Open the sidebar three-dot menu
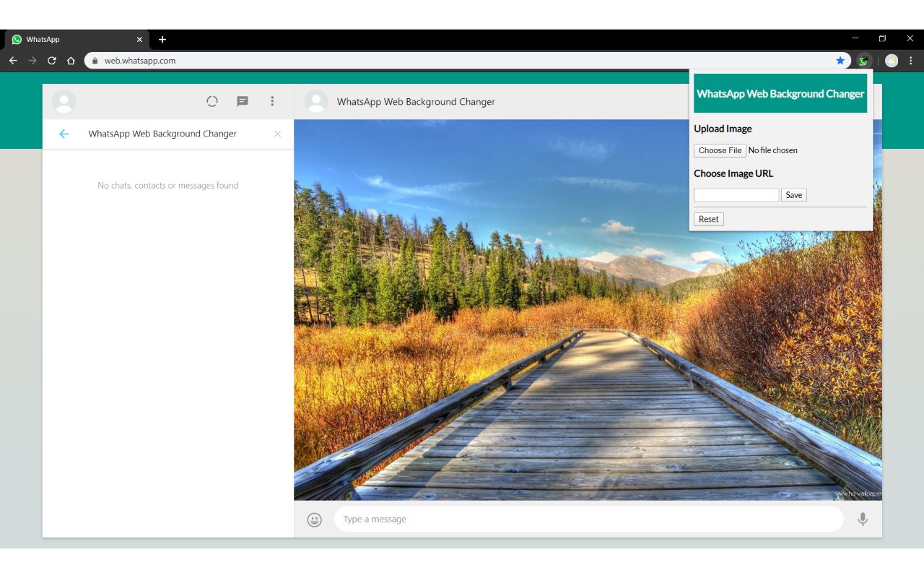This screenshot has height=578, width=924. coord(272,102)
